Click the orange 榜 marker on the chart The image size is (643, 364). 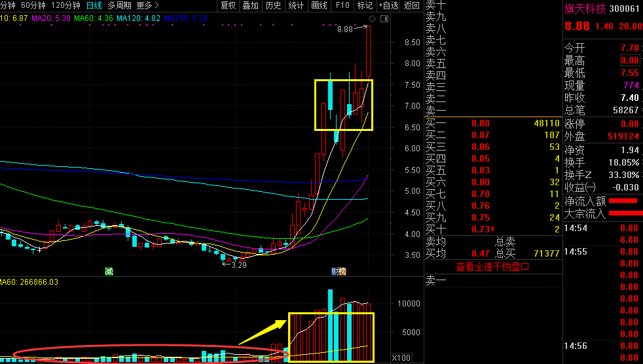pos(342,271)
